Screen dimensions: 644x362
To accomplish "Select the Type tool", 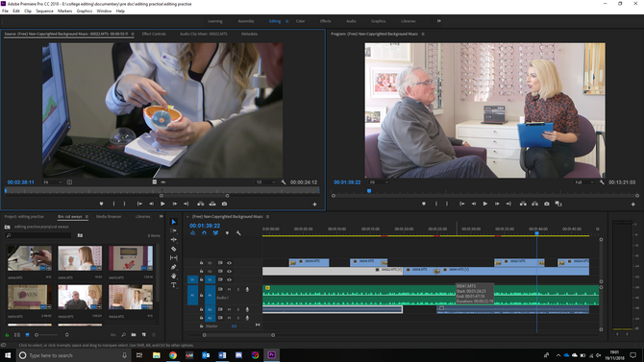I will pos(174,285).
